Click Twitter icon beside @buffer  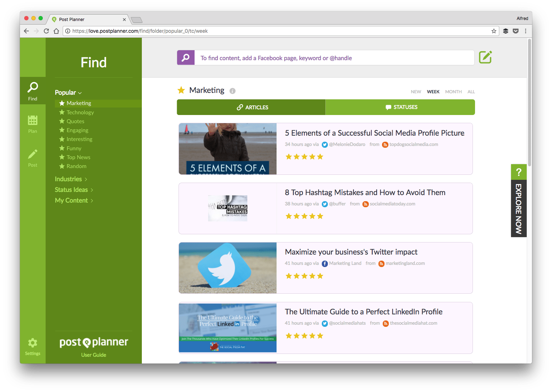[325, 204]
